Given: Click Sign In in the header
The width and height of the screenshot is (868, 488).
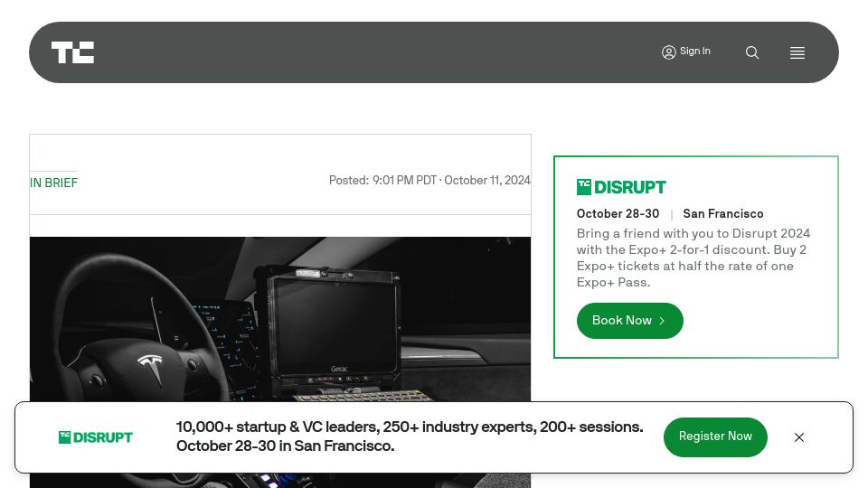Looking at the screenshot, I should 694,51.
